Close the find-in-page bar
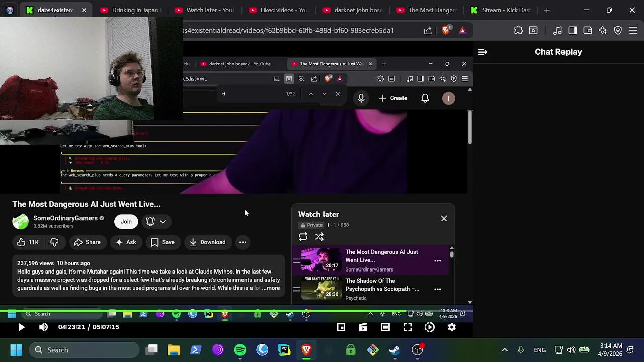 (x=338, y=94)
